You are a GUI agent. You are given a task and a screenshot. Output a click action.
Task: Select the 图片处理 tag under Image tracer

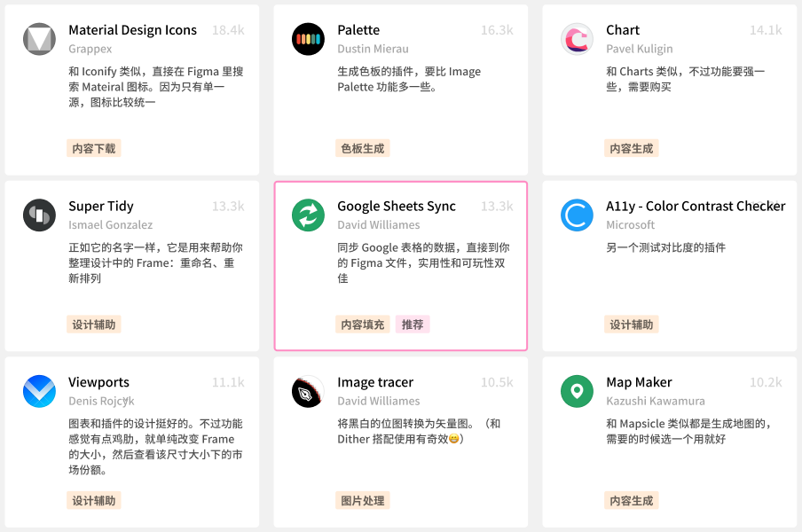(x=363, y=501)
